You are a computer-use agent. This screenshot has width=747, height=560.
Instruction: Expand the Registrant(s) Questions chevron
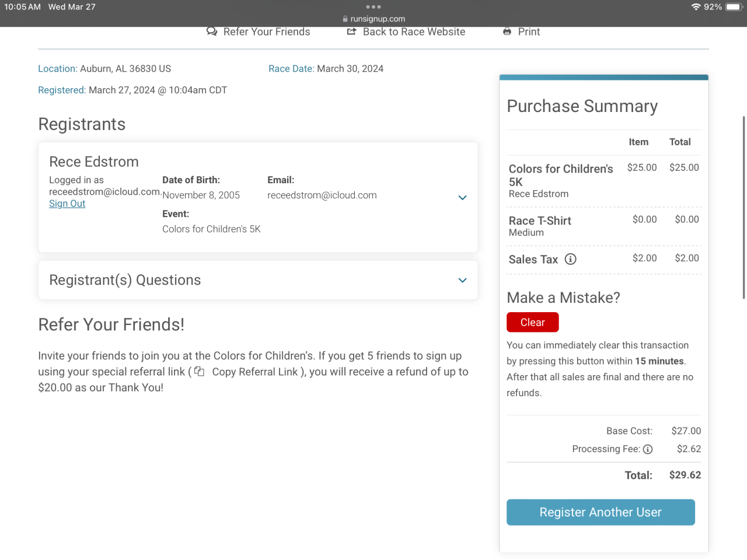click(x=462, y=281)
